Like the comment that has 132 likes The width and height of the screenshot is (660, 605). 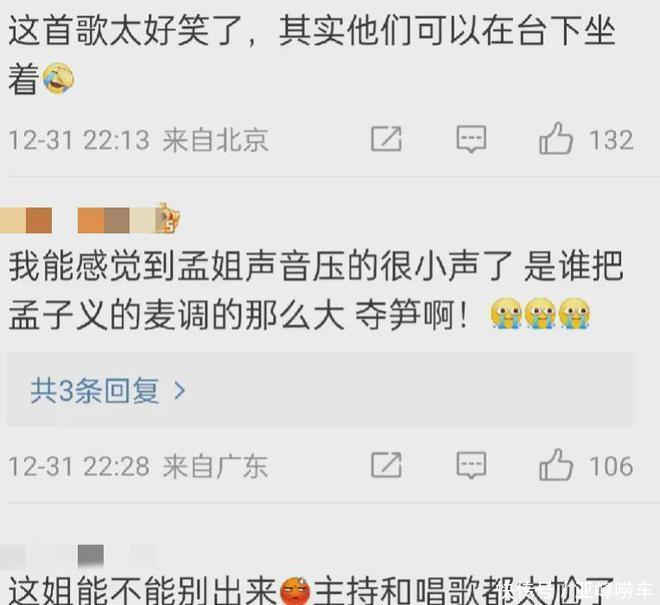click(556, 138)
